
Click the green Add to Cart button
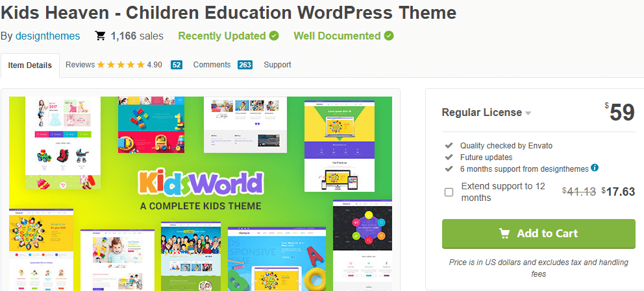click(x=538, y=233)
